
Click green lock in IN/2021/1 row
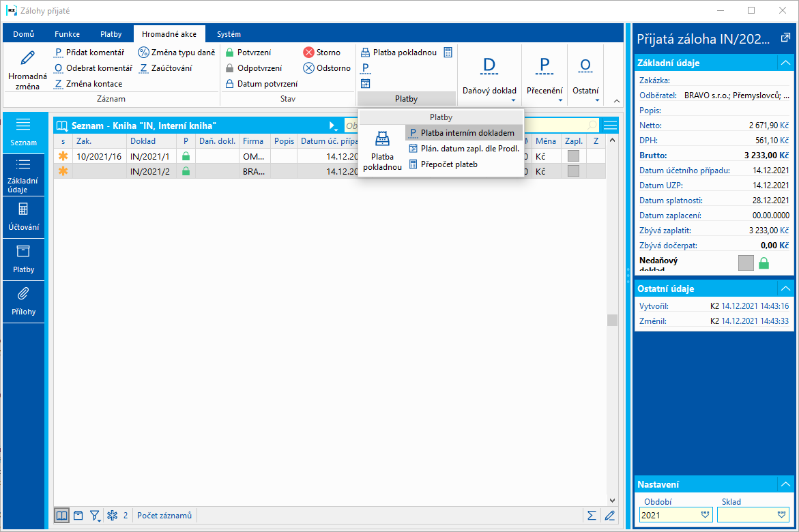click(186, 156)
